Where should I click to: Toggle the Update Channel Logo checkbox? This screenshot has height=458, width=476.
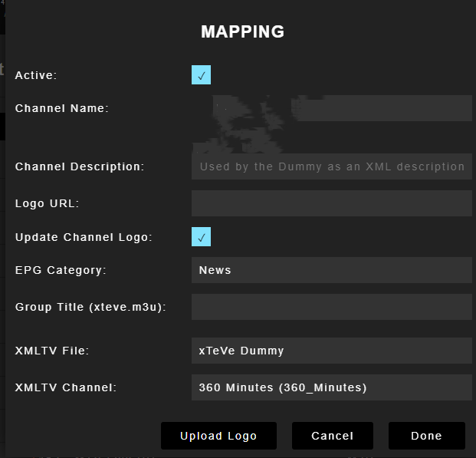[201, 237]
